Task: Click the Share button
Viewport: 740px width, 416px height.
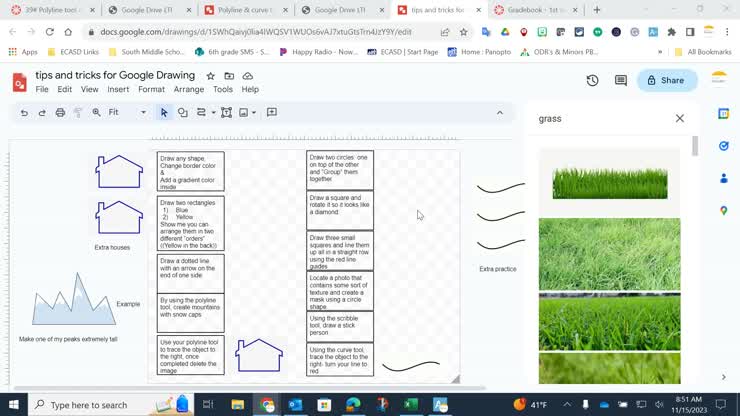Action: pos(666,80)
